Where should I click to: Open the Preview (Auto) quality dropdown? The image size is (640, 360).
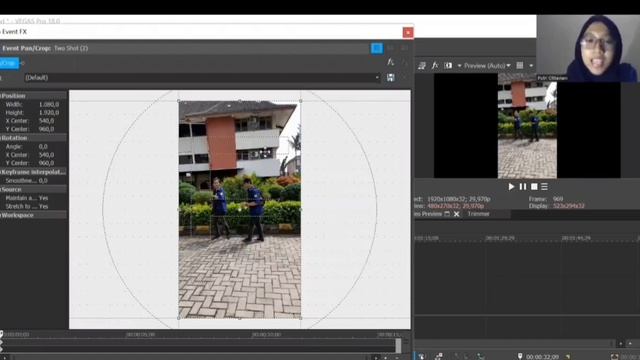click(487, 66)
